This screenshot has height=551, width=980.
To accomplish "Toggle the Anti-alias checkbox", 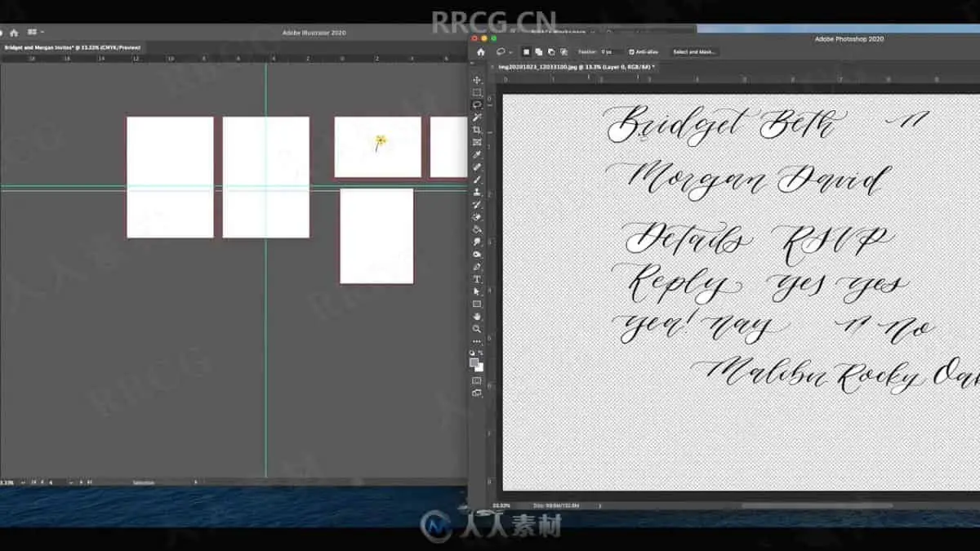I will click(x=632, y=51).
